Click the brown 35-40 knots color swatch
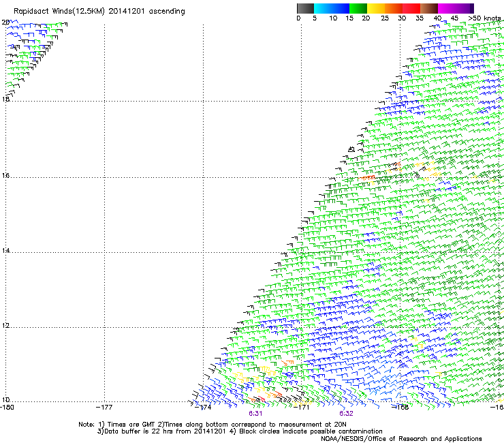This screenshot has height=443, width=504. [429, 8]
